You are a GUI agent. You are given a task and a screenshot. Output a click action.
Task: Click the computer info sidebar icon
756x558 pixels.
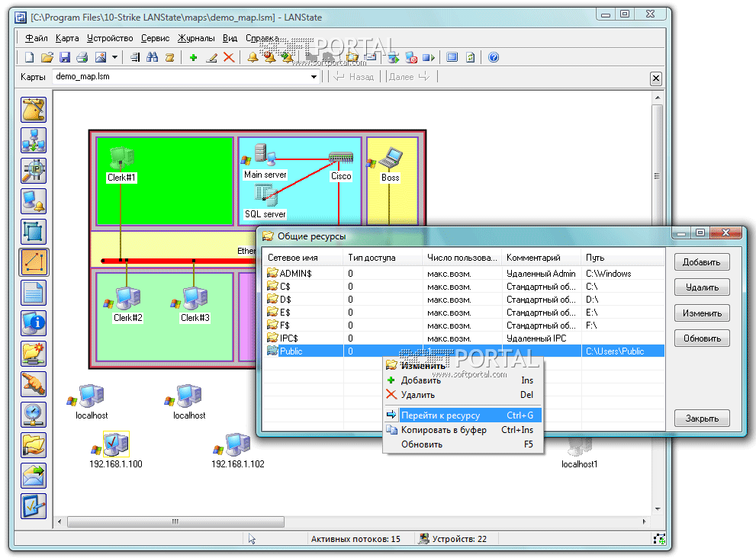coord(34,323)
